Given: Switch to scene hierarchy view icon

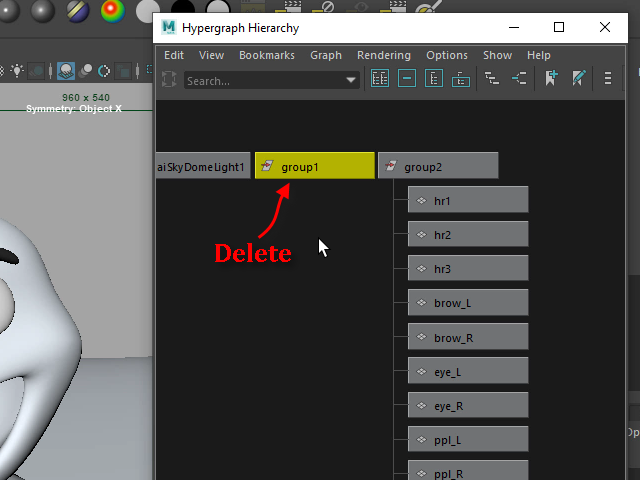Looking at the screenshot, I should (x=492, y=80).
